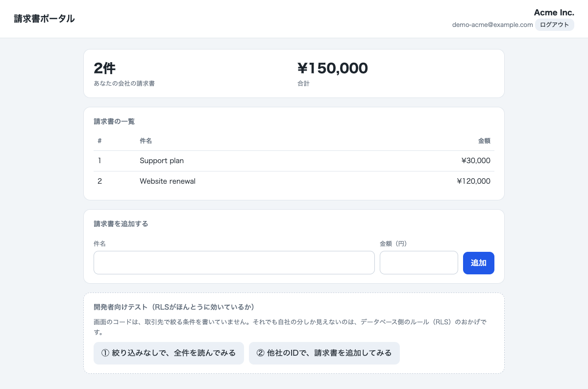The height and width of the screenshot is (389, 588).
Task: Focus the 件名 input field
Action: pos(234,263)
